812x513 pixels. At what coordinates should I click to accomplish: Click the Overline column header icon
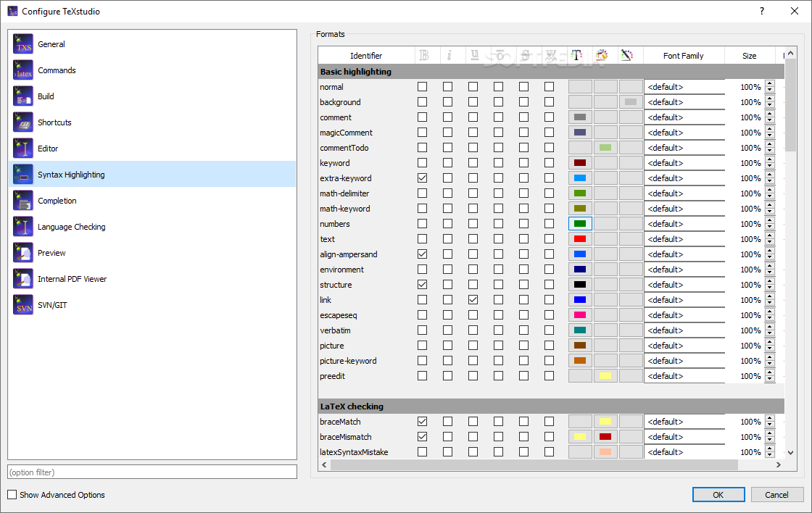pyautogui.click(x=500, y=55)
